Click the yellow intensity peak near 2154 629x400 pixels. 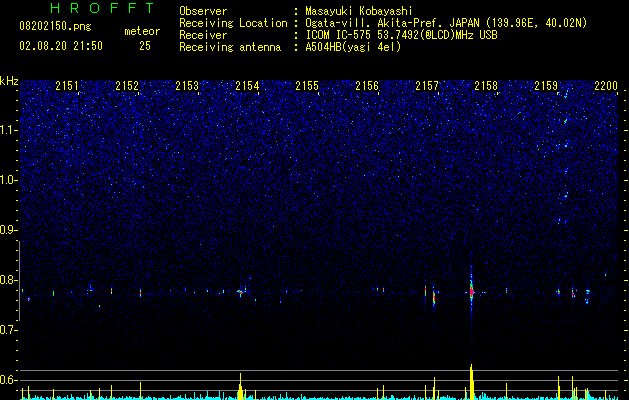(x=240, y=386)
